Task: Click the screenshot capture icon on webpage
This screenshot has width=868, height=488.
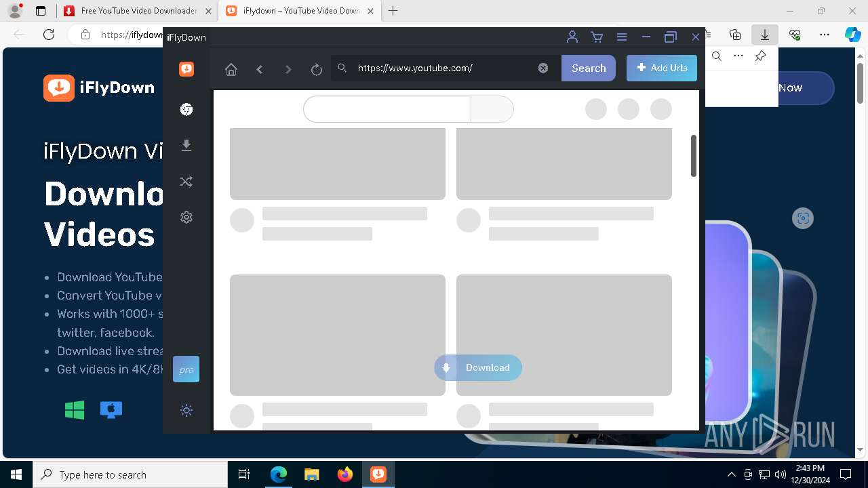Action: tap(803, 218)
